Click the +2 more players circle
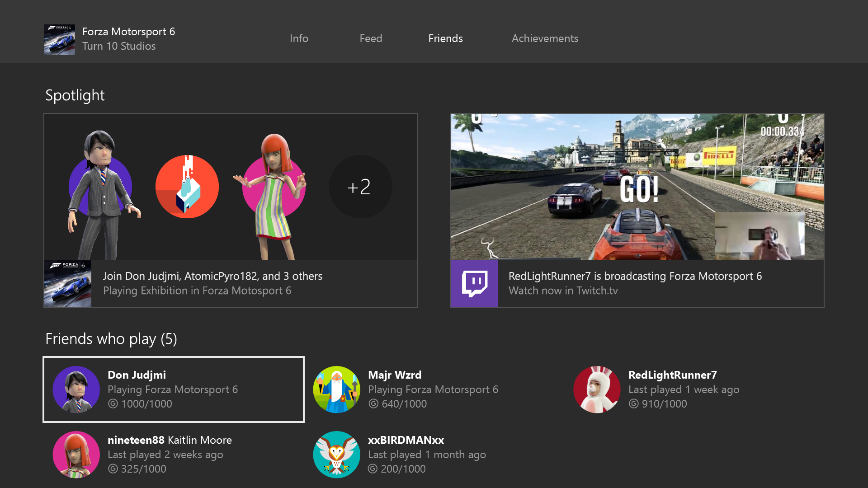Viewport: 868px width, 488px height. 360,187
